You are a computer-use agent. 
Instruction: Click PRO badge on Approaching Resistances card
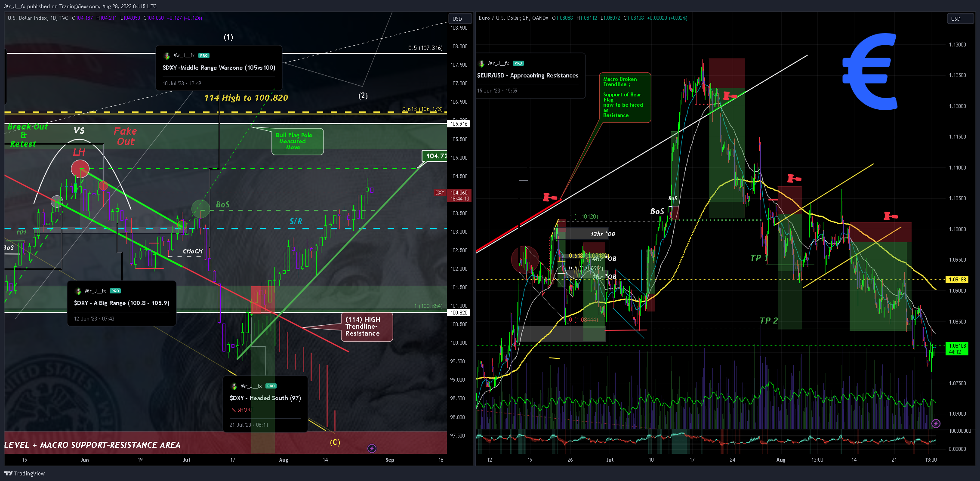click(518, 63)
